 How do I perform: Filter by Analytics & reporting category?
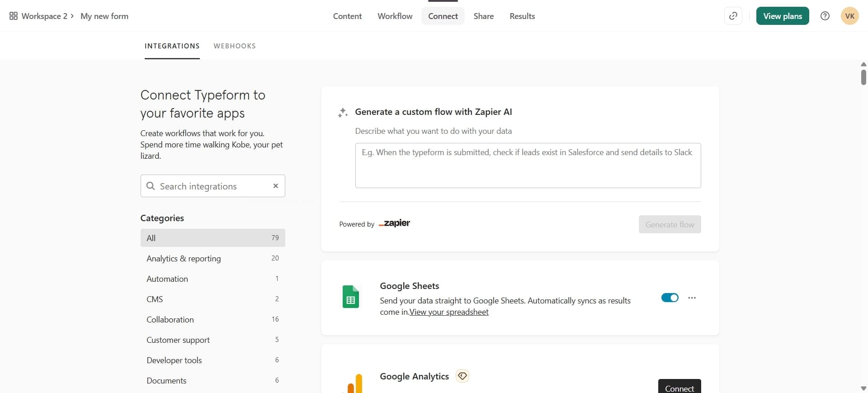pyautogui.click(x=212, y=258)
